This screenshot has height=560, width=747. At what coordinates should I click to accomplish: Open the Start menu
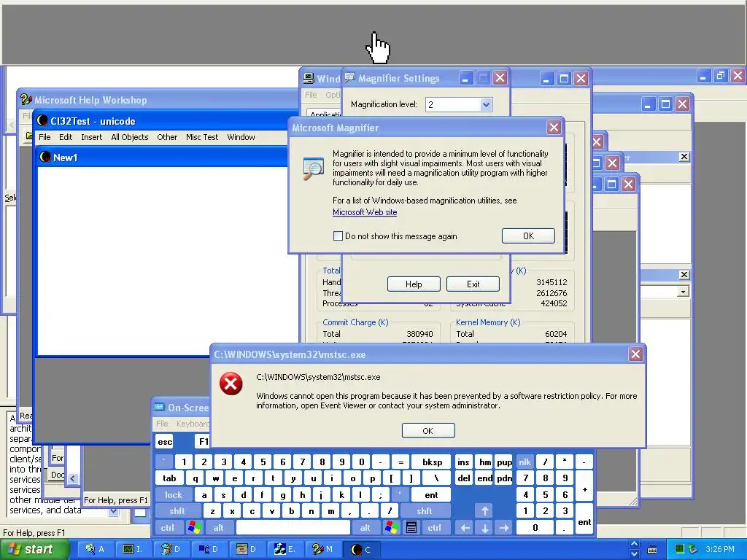[34, 550]
